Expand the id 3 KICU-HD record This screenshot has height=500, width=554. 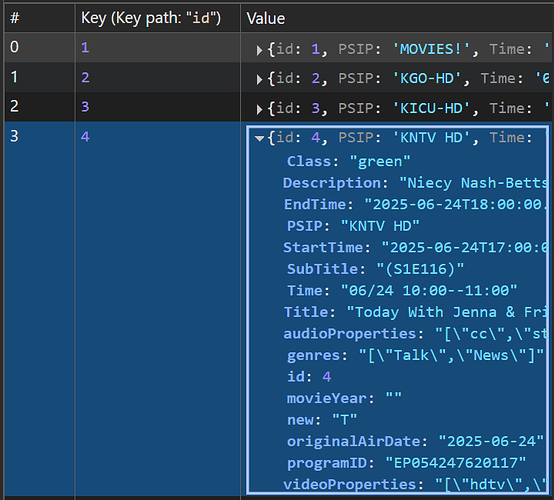click(259, 109)
